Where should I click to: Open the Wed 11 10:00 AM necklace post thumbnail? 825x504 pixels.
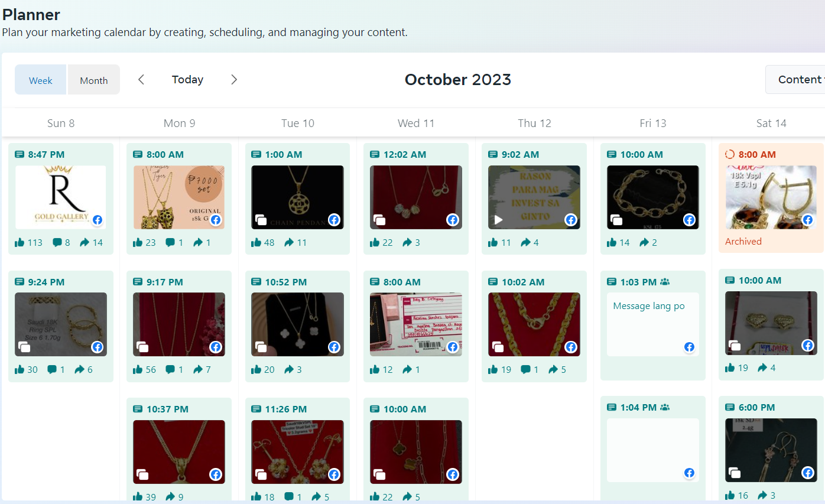click(416, 451)
